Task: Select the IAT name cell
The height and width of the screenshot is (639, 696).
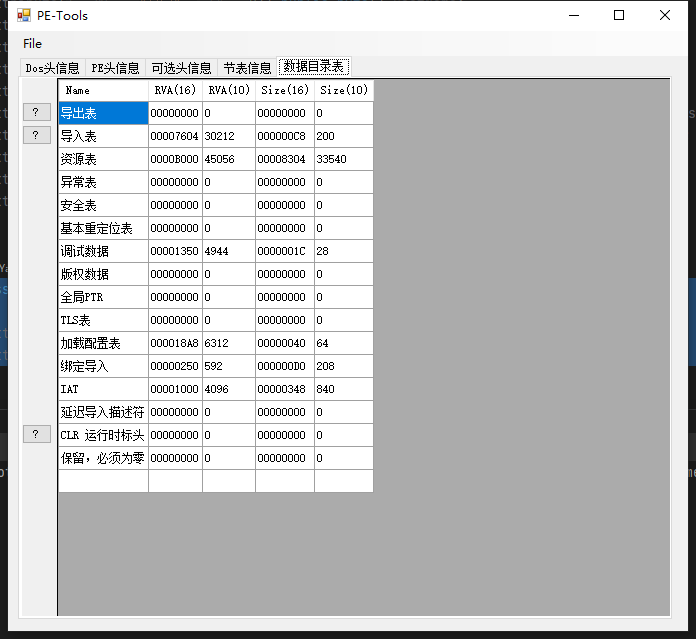Action: point(103,389)
